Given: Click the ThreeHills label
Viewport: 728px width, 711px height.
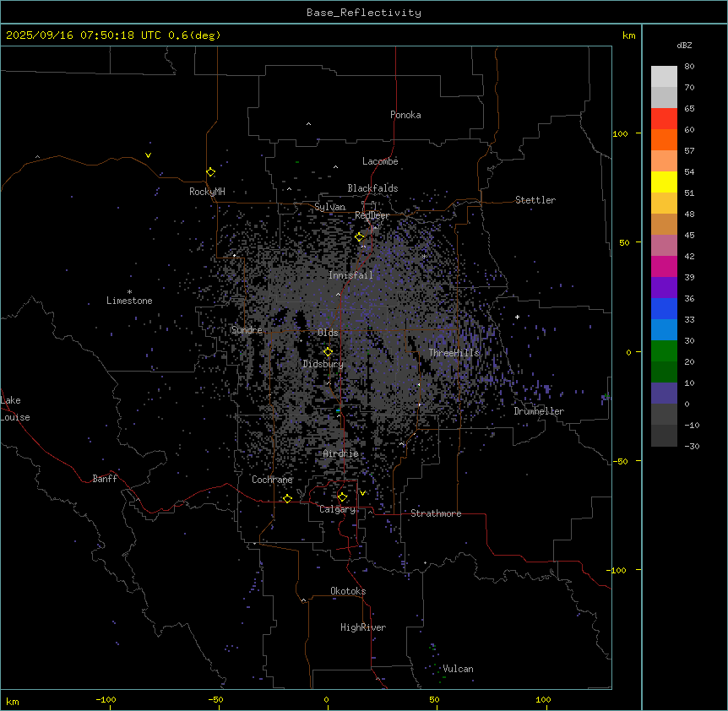Looking at the screenshot, I should 454,353.
